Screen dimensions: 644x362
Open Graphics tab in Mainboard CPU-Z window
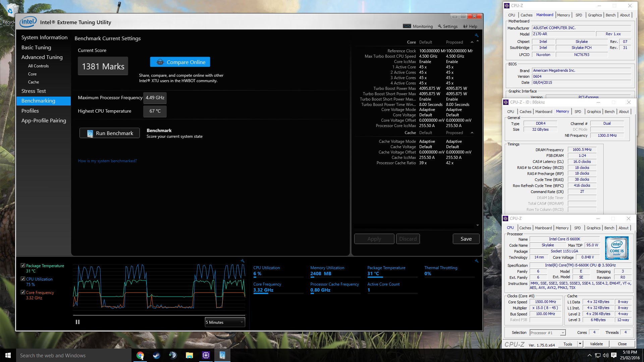coord(595,15)
